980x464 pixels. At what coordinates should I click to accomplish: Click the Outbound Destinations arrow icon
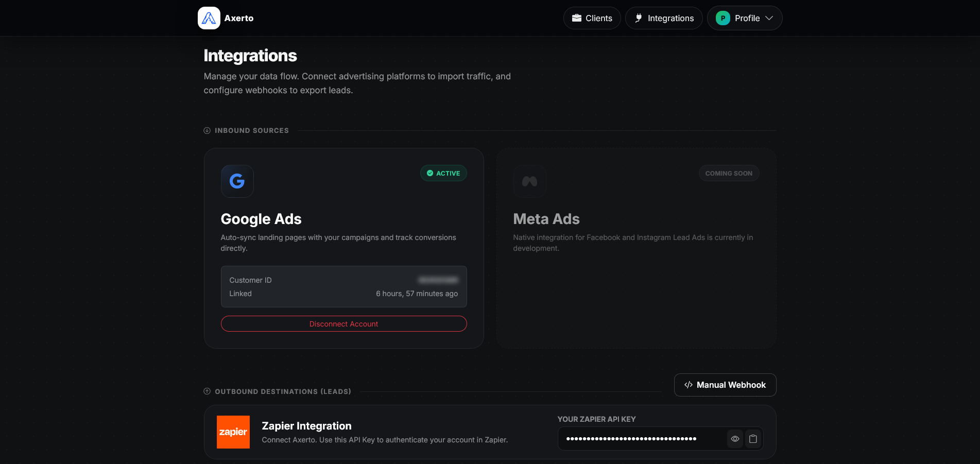tap(207, 391)
